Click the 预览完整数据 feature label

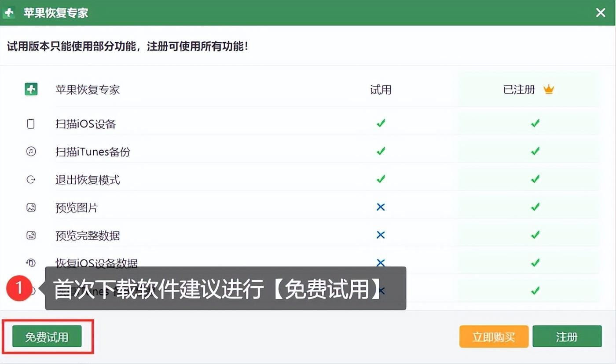[88, 236]
